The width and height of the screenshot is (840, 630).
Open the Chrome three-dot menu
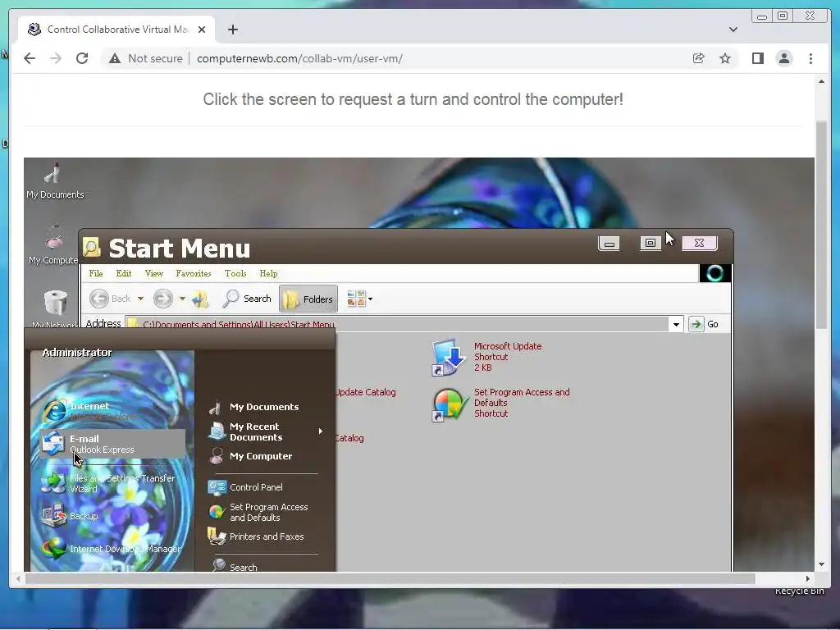810,58
